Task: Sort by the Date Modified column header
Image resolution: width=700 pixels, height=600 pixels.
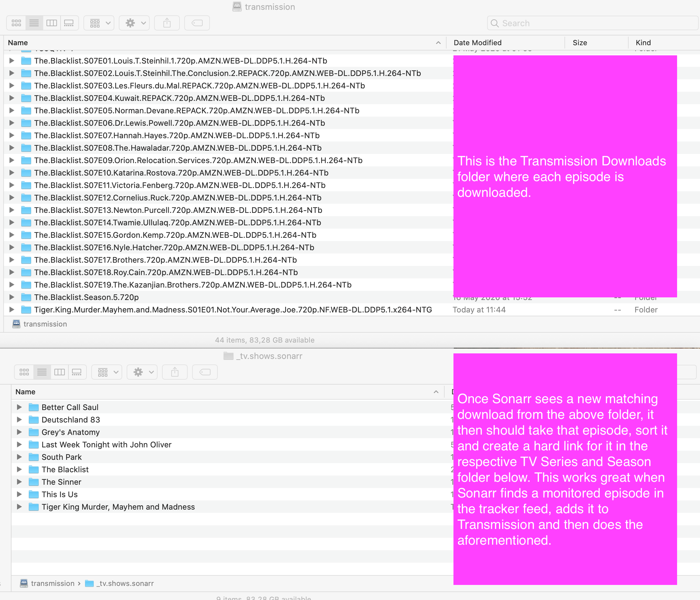Action: (477, 43)
